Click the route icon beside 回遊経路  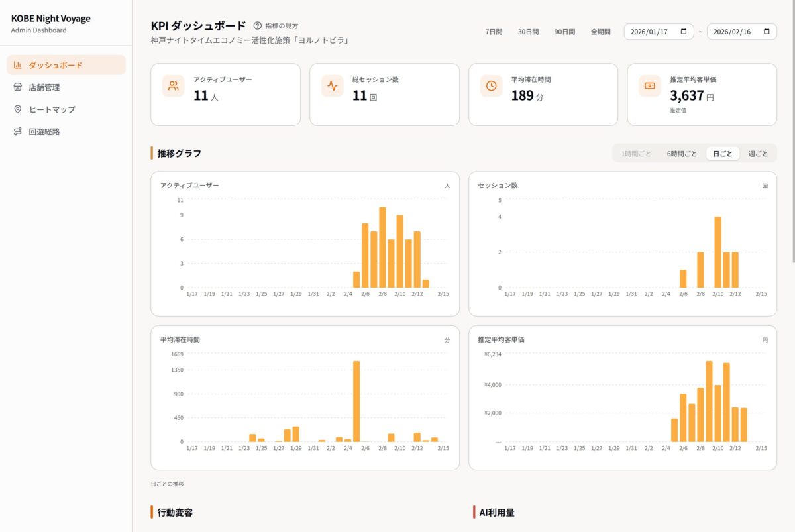[18, 132]
